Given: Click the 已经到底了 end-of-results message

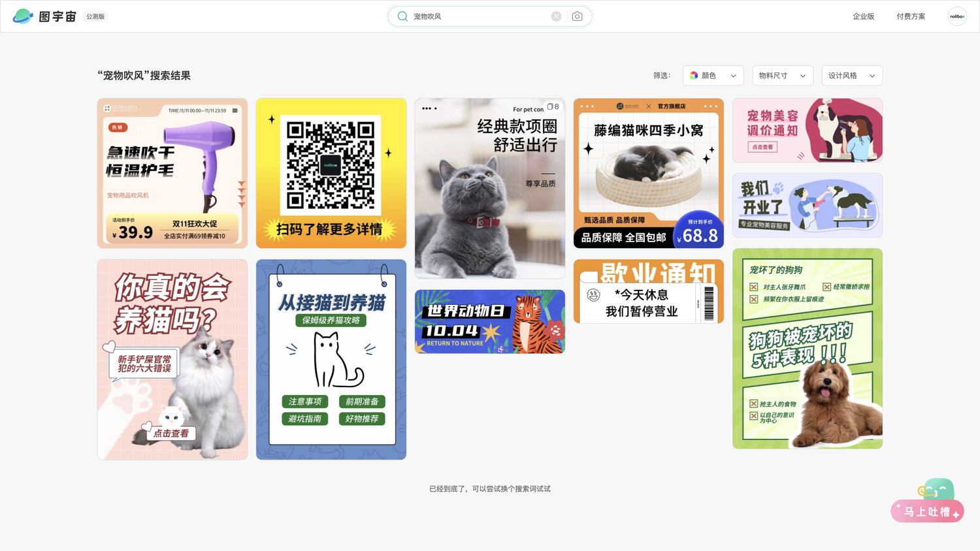Looking at the screenshot, I should tap(490, 489).
